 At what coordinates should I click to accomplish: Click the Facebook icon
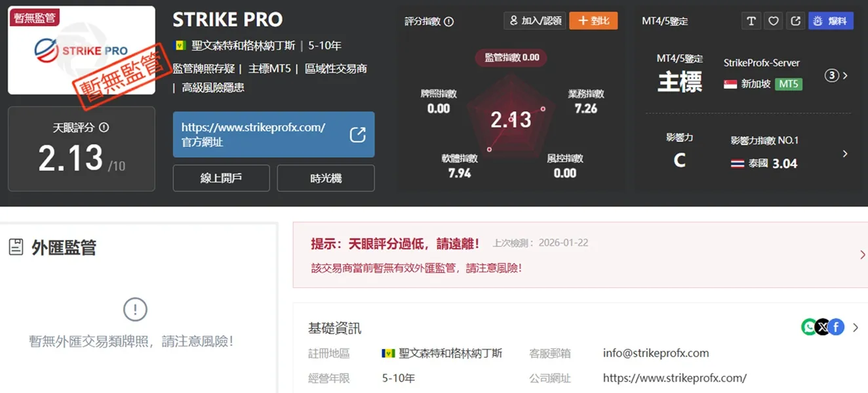pos(836,327)
